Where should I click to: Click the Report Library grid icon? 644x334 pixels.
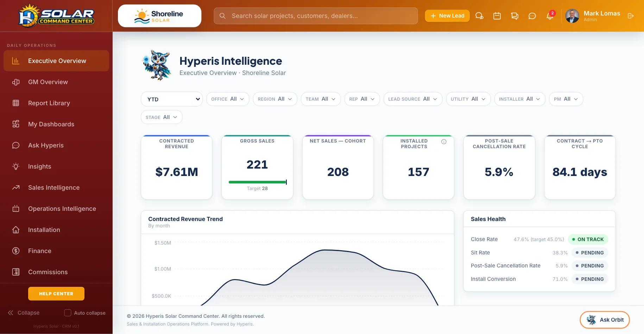click(x=16, y=103)
